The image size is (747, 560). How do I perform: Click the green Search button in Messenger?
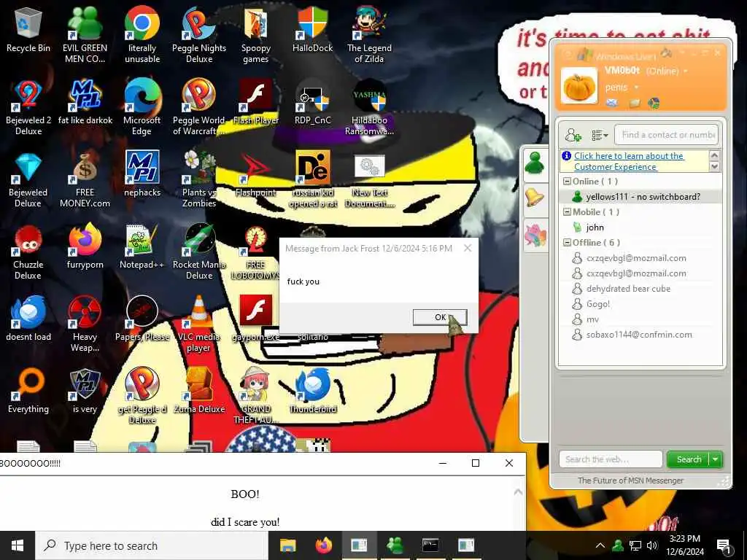coord(689,459)
